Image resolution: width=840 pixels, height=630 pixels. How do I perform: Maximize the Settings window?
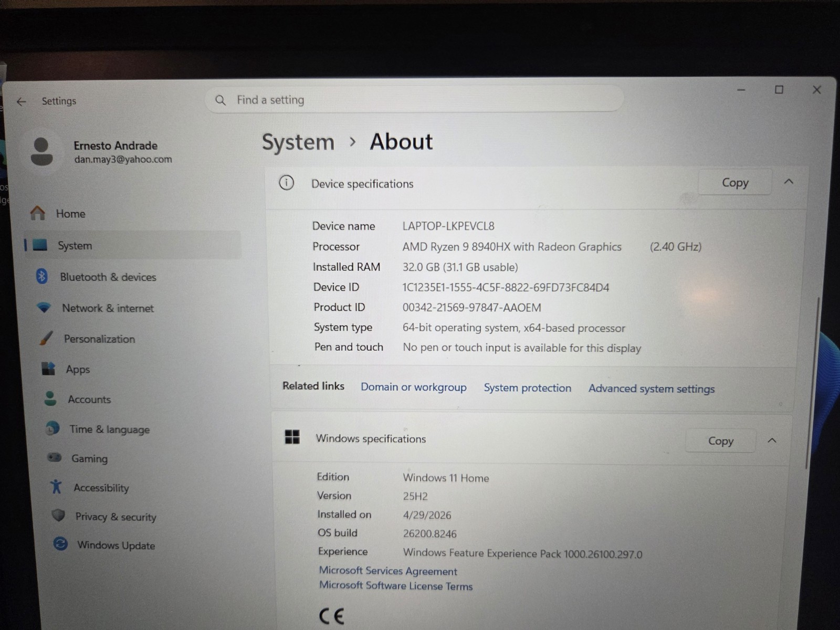coord(779,90)
